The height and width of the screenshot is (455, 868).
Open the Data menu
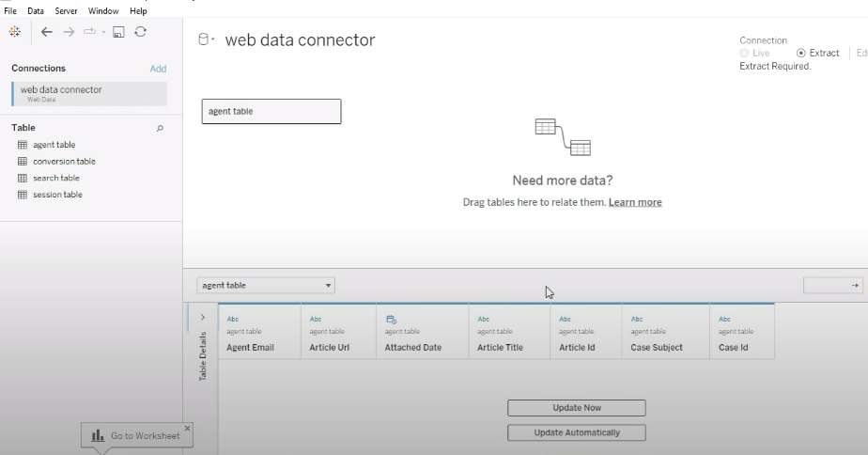tap(36, 11)
